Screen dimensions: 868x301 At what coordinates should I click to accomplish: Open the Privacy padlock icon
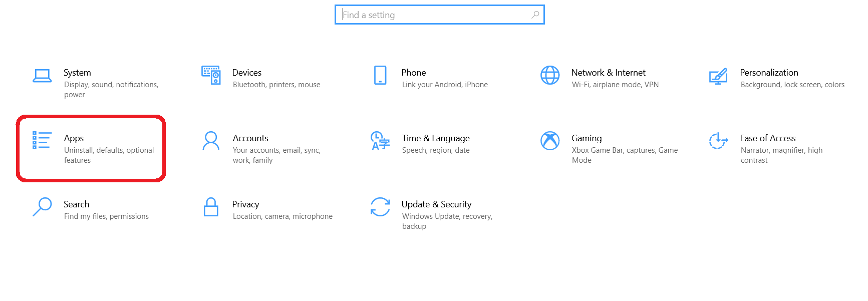pyautogui.click(x=211, y=206)
